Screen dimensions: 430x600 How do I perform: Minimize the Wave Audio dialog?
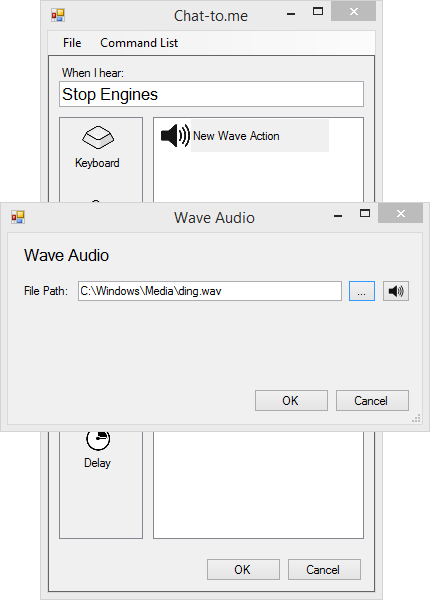point(338,216)
